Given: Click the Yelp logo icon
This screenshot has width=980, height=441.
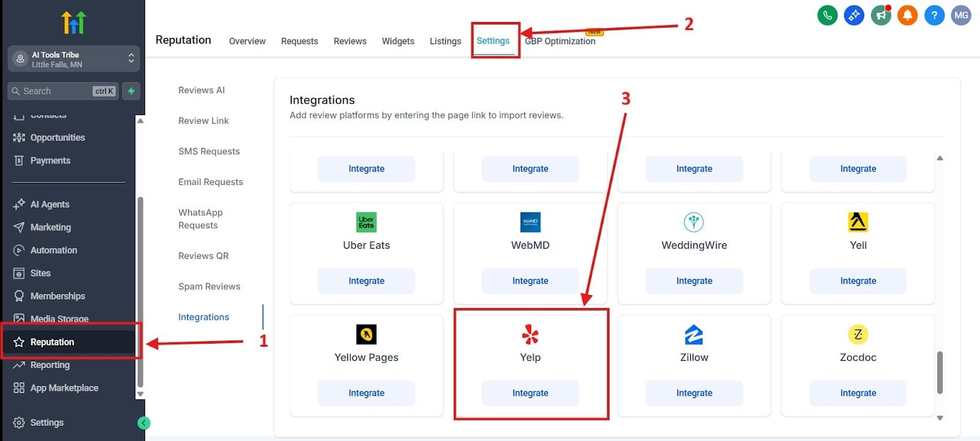Looking at the screenshot, I should 530,334.
